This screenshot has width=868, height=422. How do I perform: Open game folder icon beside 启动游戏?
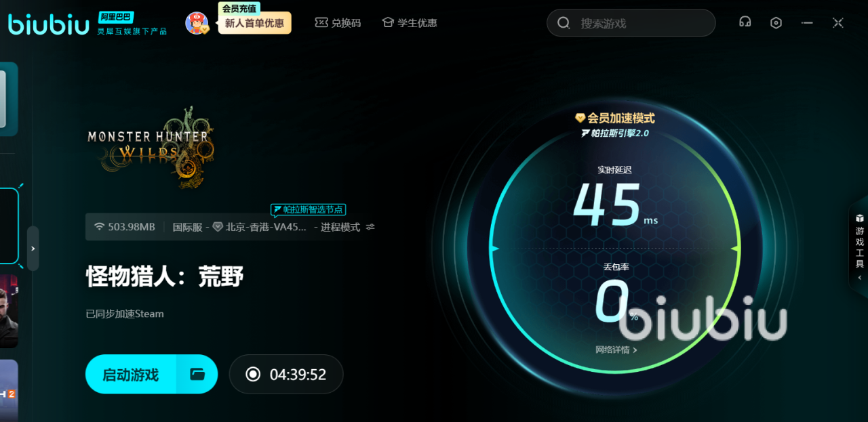point(197,374)
